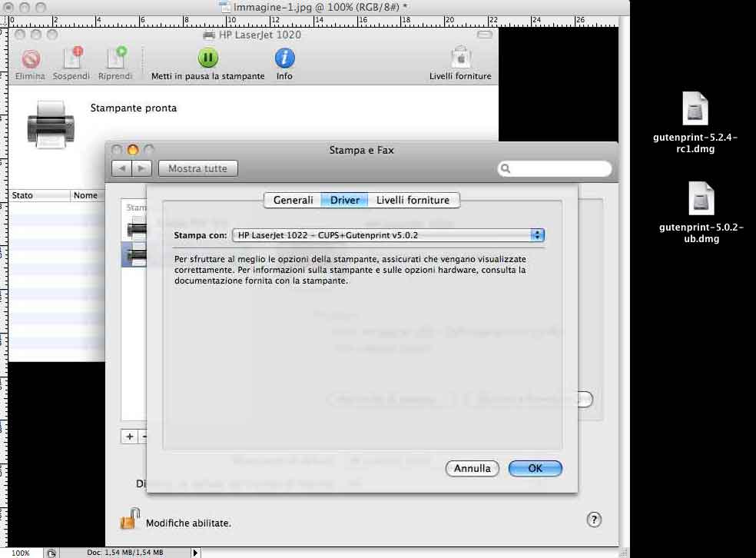The image size is (756, 558).
Task: Click the Annulla button
Action: tap(472, 468)
